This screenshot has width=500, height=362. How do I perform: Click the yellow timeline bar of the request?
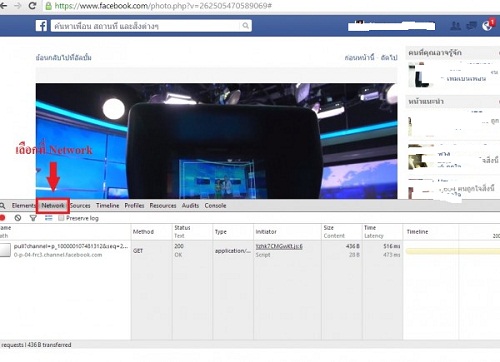(x=453, y=251)
